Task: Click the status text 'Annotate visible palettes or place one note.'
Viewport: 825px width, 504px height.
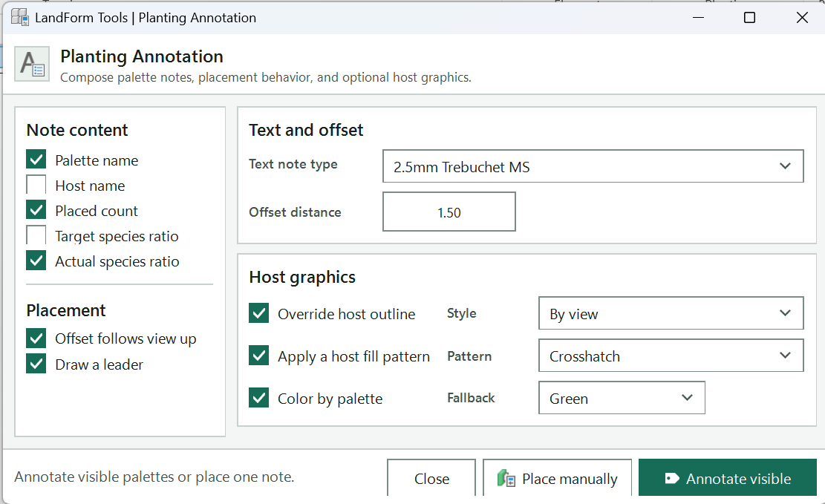Action: pos(154,477)
